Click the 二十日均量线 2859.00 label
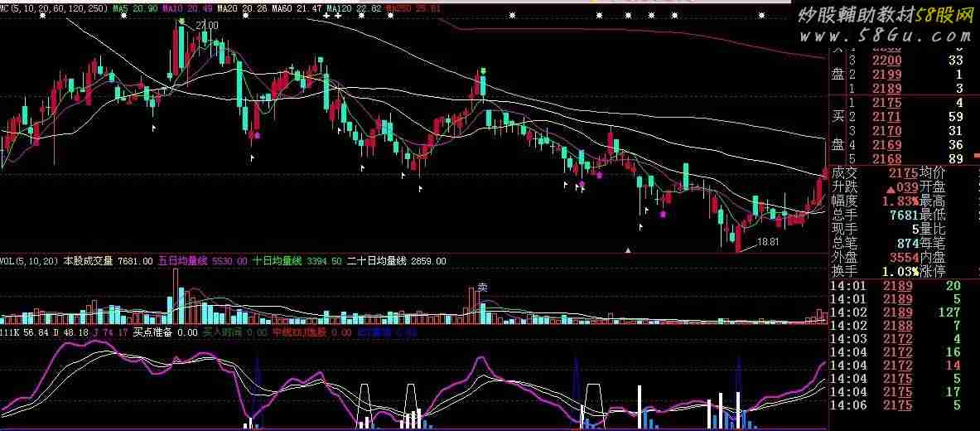 [x=396, y=260]
